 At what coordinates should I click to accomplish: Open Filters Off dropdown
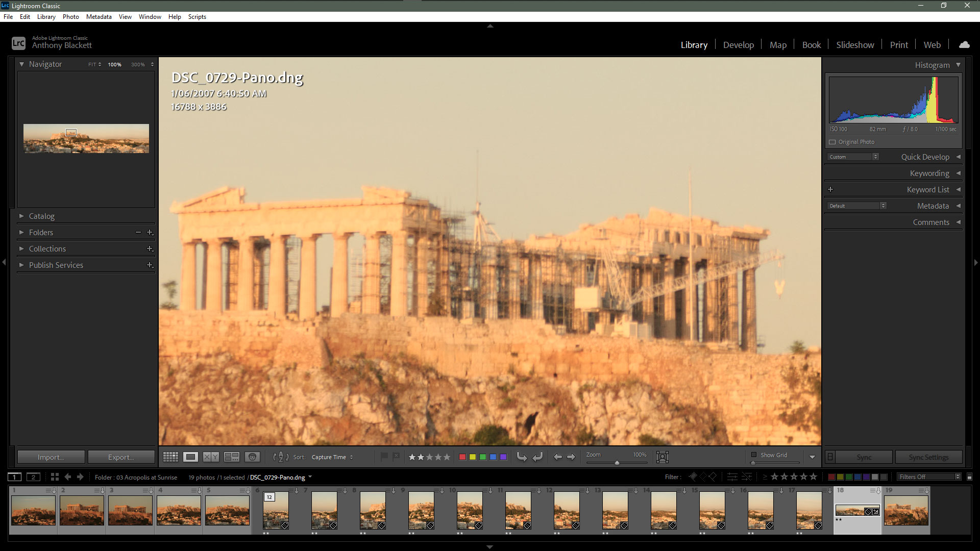point(929,477)
